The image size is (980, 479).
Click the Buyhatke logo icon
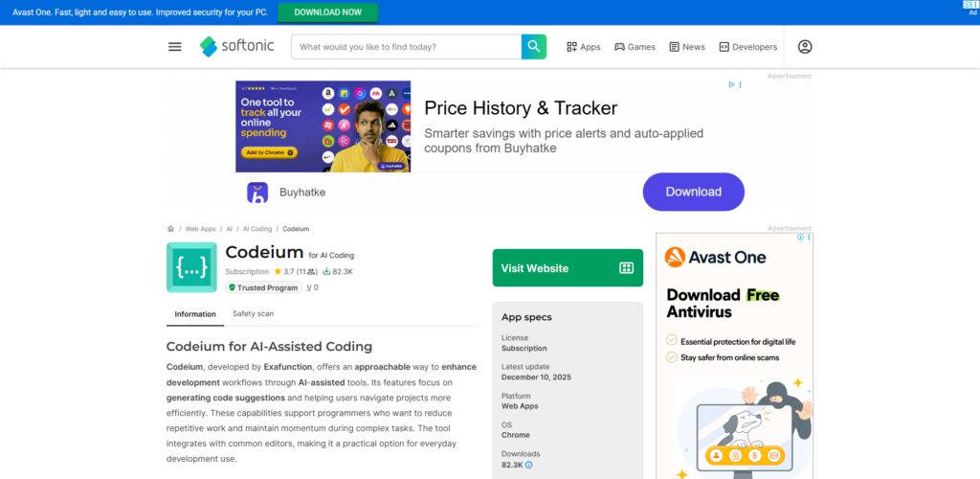(257, 193)
